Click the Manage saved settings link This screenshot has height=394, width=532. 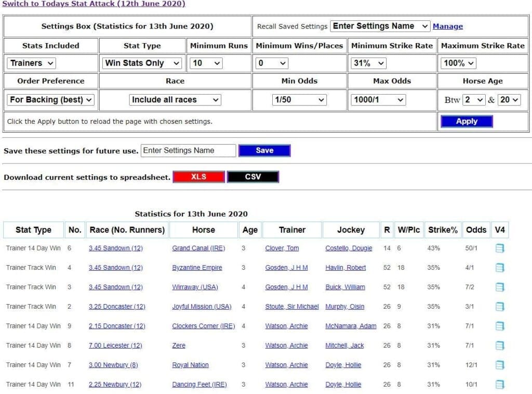448,26
